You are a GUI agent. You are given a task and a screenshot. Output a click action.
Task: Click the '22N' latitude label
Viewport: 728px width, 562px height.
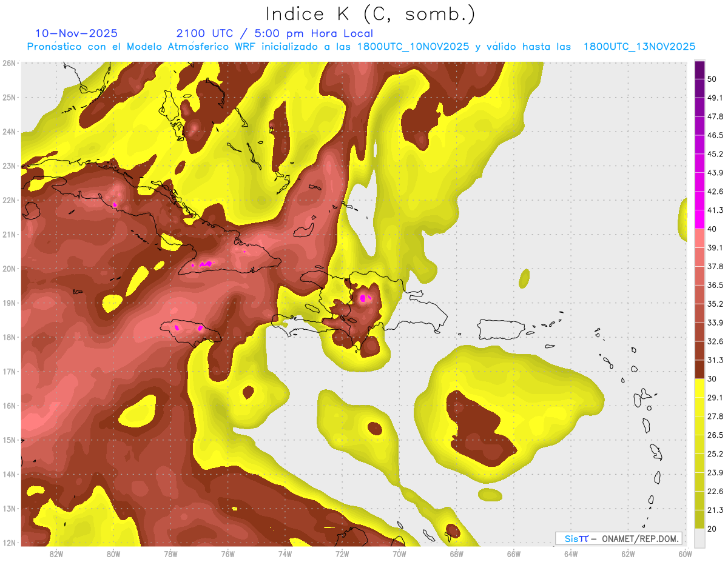8,200
